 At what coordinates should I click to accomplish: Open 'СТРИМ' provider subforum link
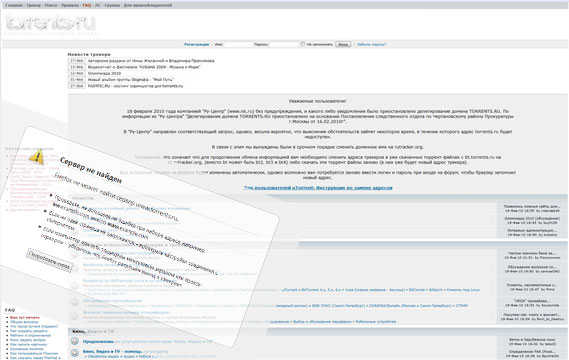click(x=462, y=306)
